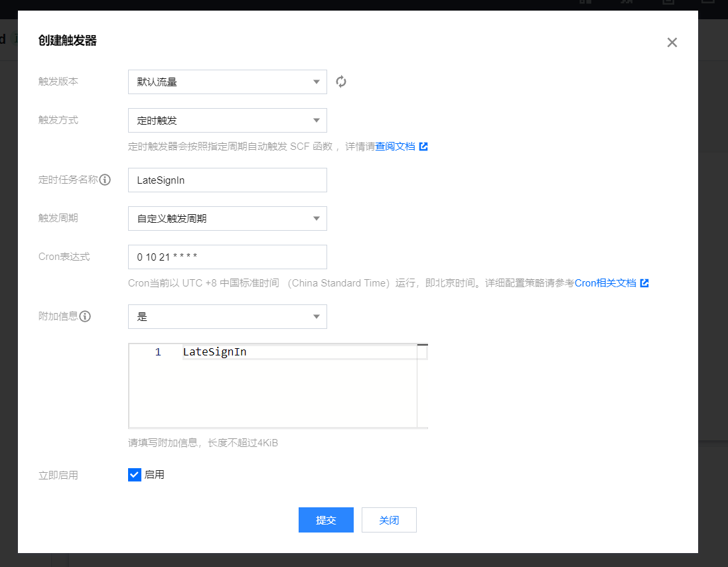Viewport: 728px width, 567px height.
Task: Open the Cron相关文档 link
Action: click(608, 283)
